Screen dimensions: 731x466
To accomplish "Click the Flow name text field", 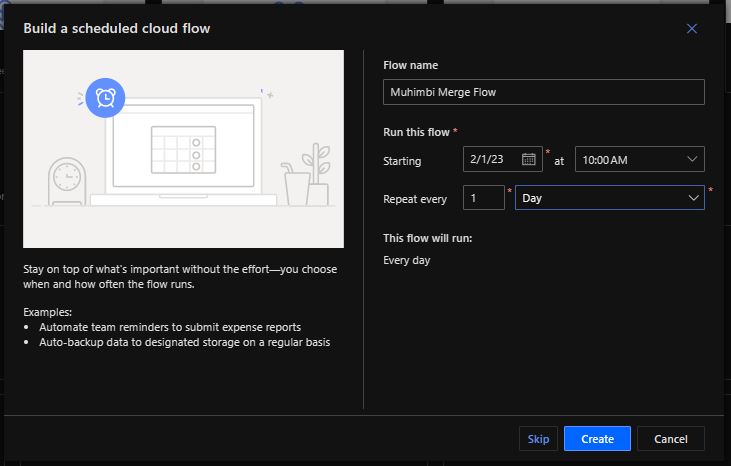I will pyautogui.click(x=543, y=92).
